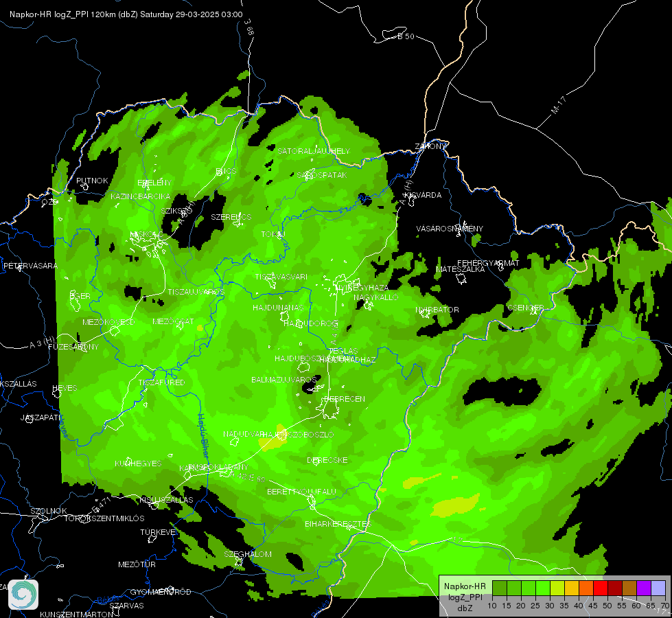Screen dimensions: 672x618
Task: Click the HAJDUNANAS city label
Action: pyautogui.click(x=278, y=308)
